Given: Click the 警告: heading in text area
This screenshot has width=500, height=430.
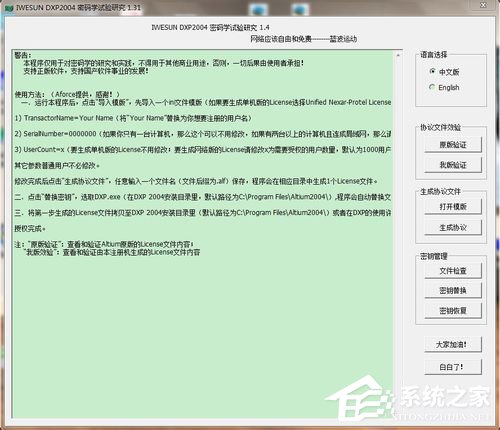Looking at the screenshot, I should [23, 55].
